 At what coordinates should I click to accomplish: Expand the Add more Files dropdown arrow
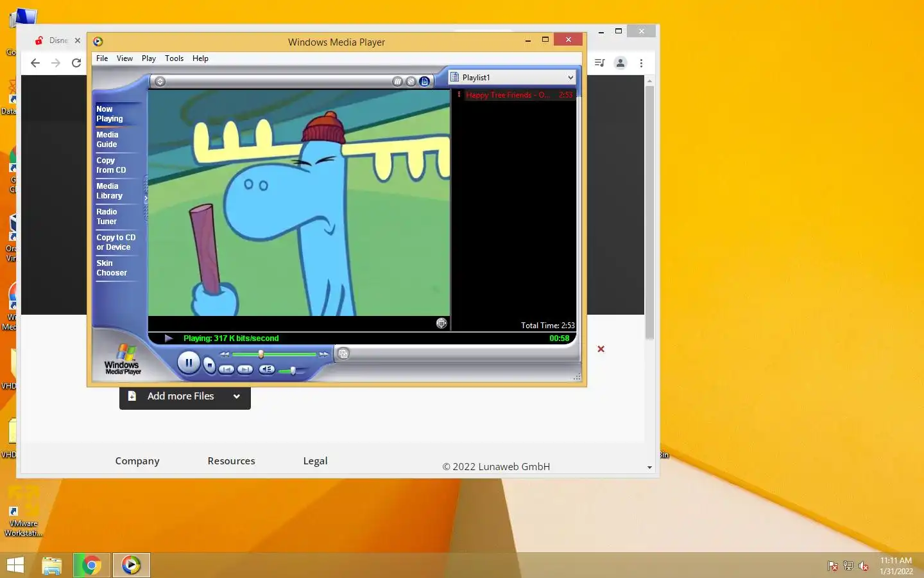point(236,396)
